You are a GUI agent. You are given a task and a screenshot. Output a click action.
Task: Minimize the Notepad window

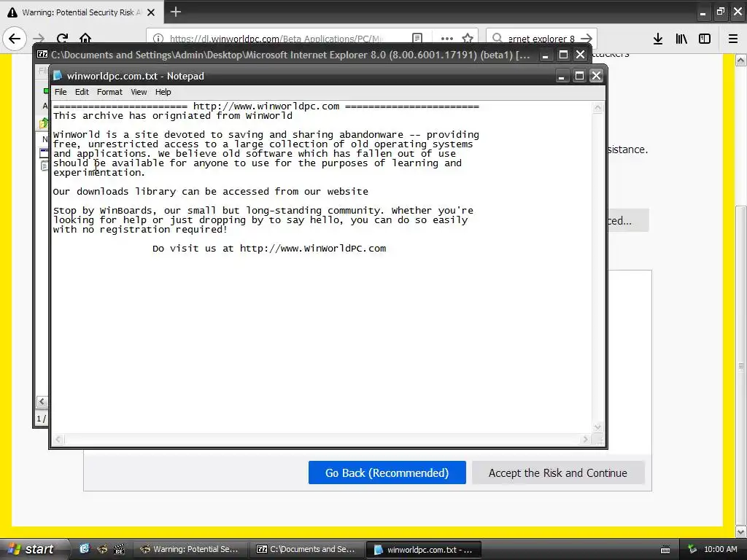[562, 76]
